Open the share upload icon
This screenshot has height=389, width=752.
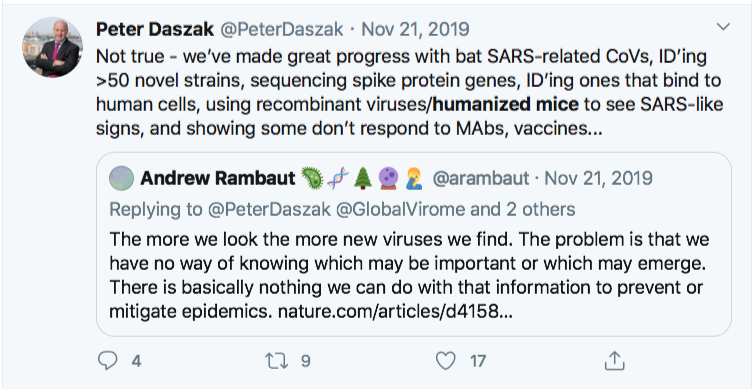tap(614, 361)
